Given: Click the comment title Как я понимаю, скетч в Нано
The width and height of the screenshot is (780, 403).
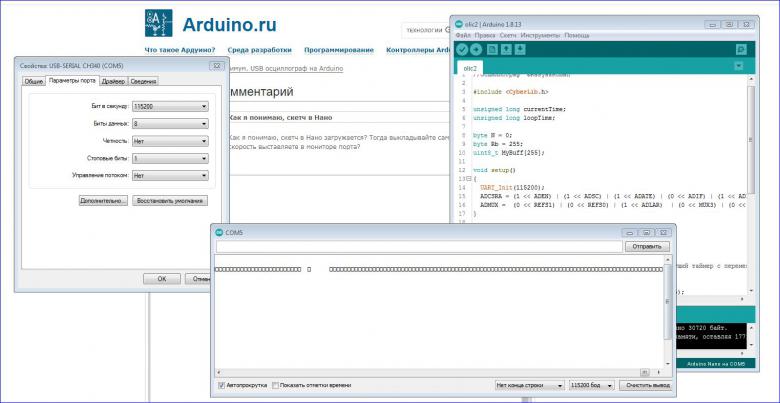Looking at the screenshot, I should click(280, 118).
